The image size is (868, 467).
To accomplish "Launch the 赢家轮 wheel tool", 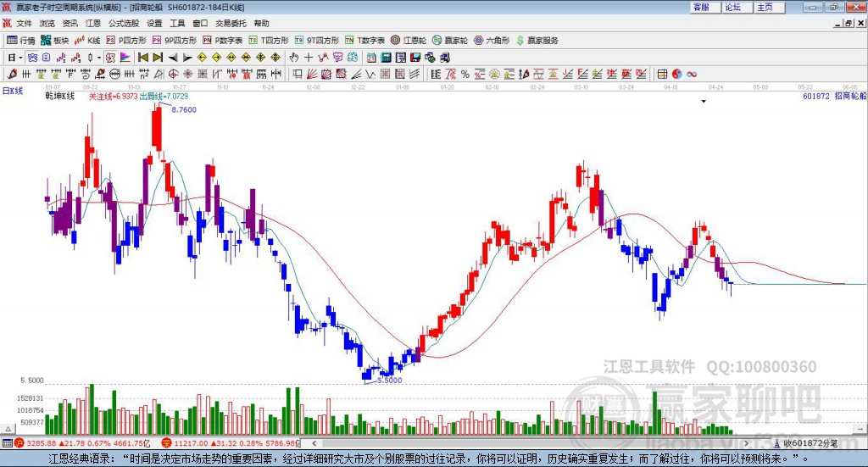I will 450,41.
